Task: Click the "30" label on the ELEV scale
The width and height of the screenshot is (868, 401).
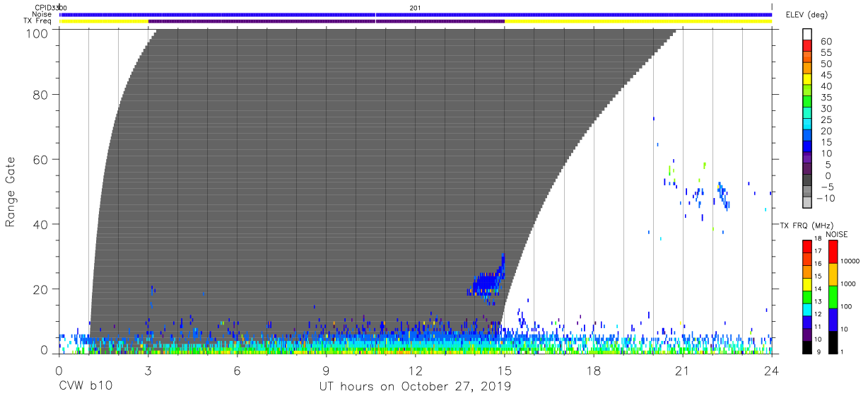Action: tap(826, 109)
